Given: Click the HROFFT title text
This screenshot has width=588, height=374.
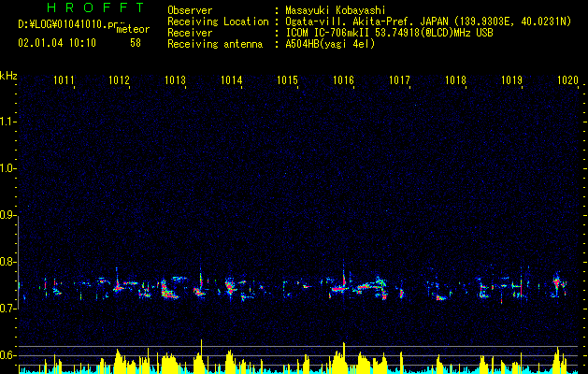Looking at the screenshot, I should pos(96,7).
